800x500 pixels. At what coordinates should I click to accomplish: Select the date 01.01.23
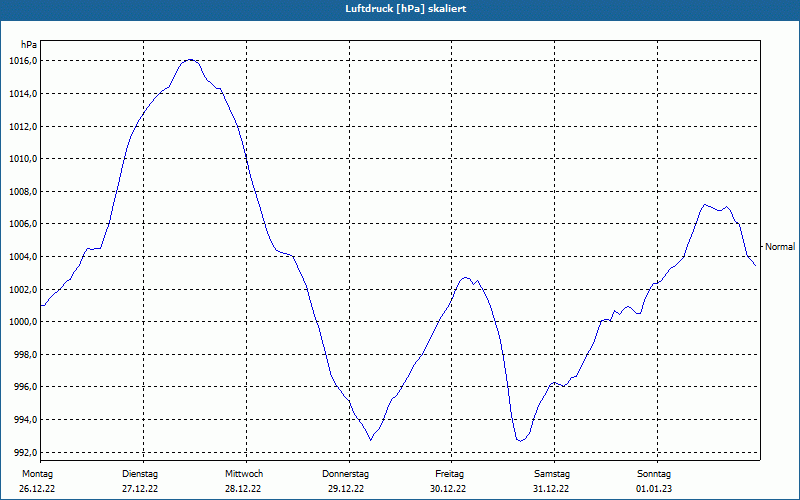point(654,489)
